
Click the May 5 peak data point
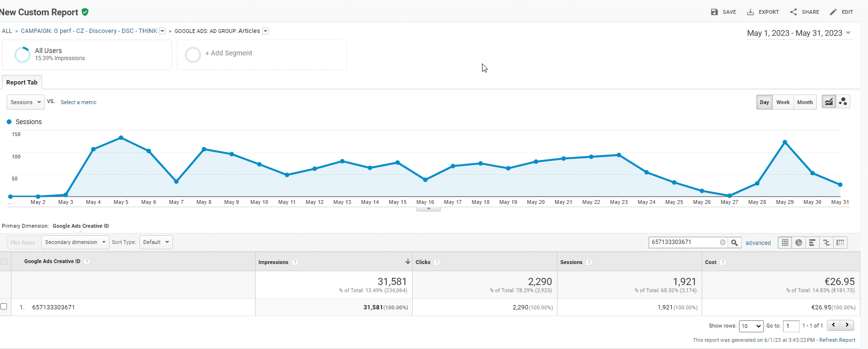click(121, 137)
